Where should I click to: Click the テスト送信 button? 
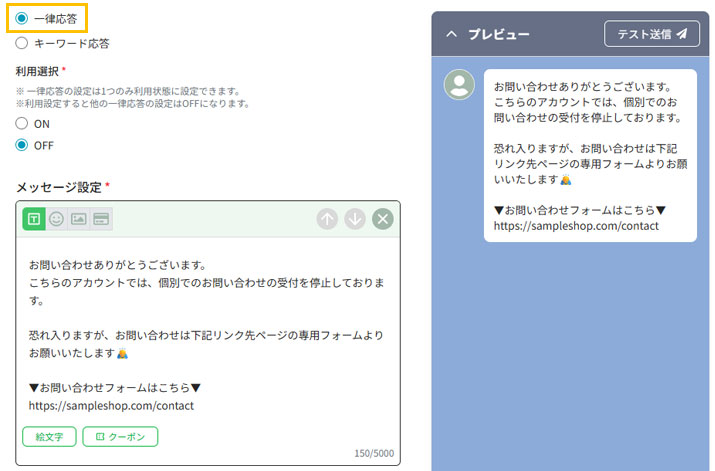point(651,34)
